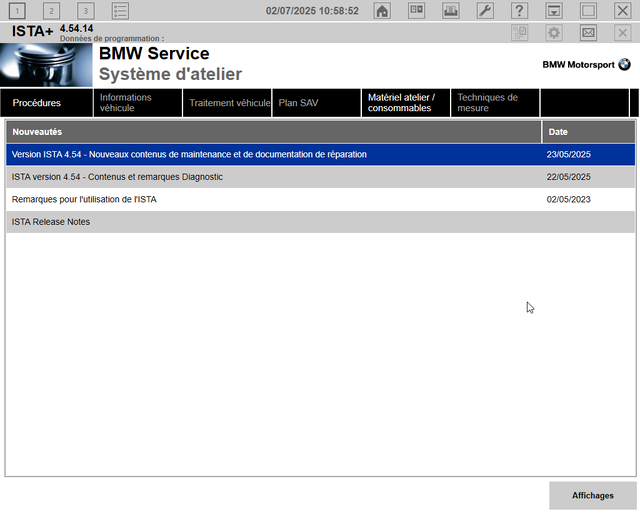Select the 'ISTA Release Notes' row

pyautogui.click(x=320, y=222)
